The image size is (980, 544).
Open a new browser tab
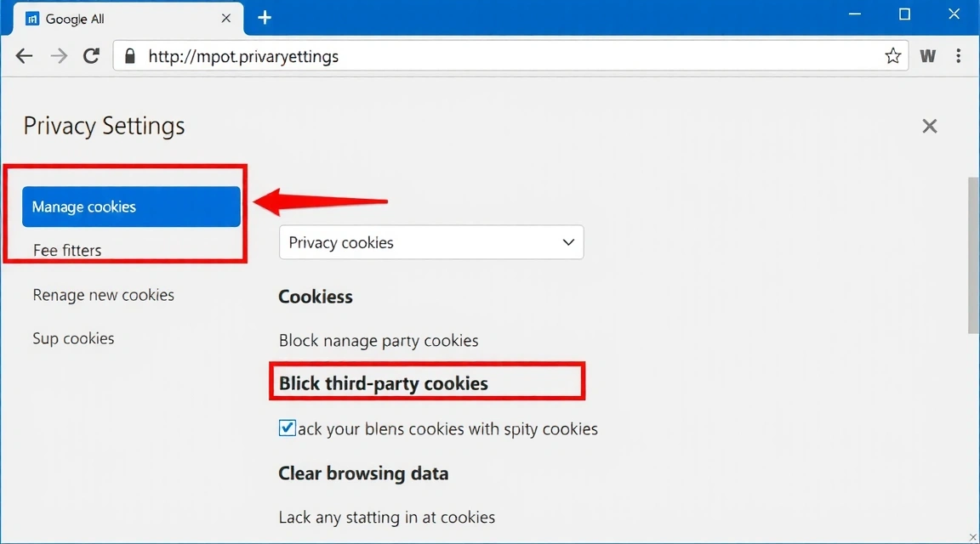pyautogui.click(x=264, y=17)
